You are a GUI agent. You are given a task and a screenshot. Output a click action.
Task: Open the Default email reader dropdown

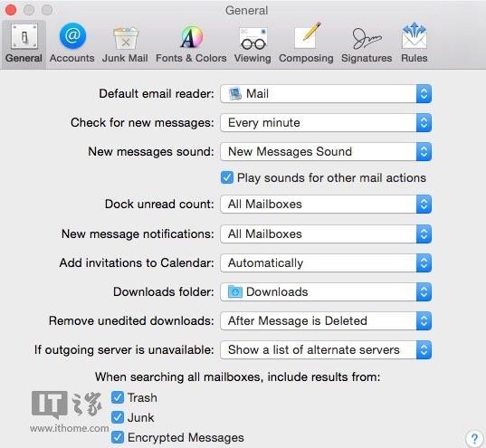point(326,93)
